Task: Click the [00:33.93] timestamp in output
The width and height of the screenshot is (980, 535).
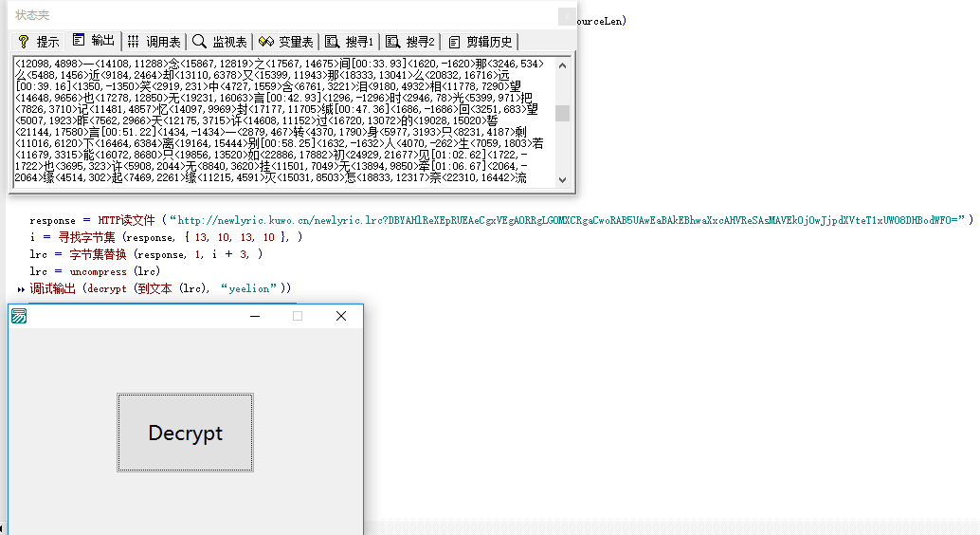Action: point(378,64)
